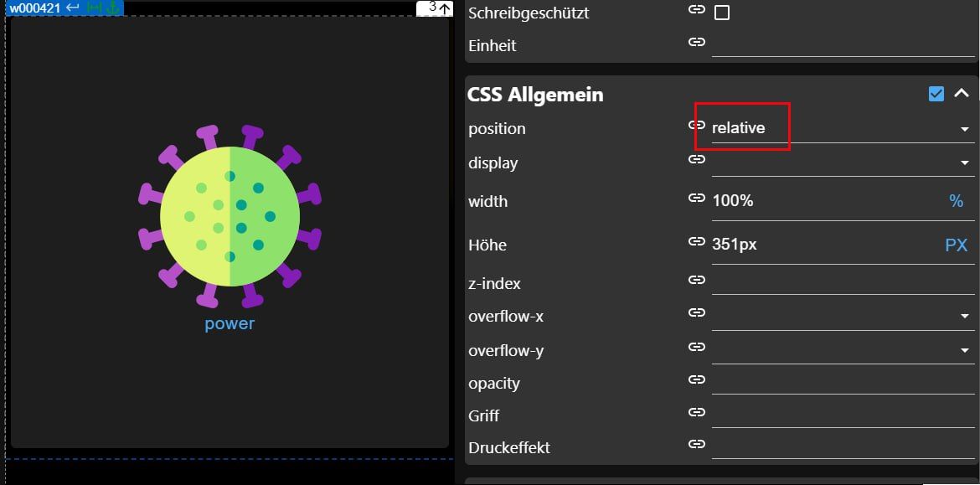Screen dimensions: 980x485
Task: Click link icon for overflow-x
Action: pyautogui.click(x=697, y=312)
